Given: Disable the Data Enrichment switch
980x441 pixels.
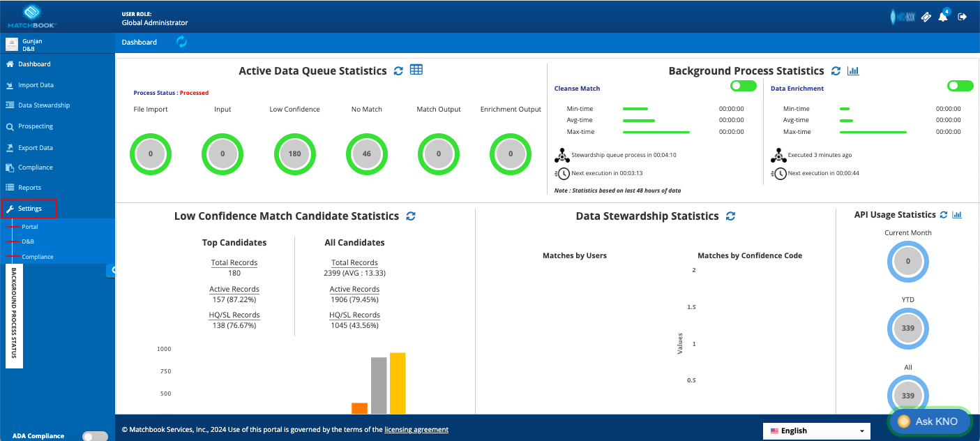Looking at the screenshot, I should click(x=960, y=86).
